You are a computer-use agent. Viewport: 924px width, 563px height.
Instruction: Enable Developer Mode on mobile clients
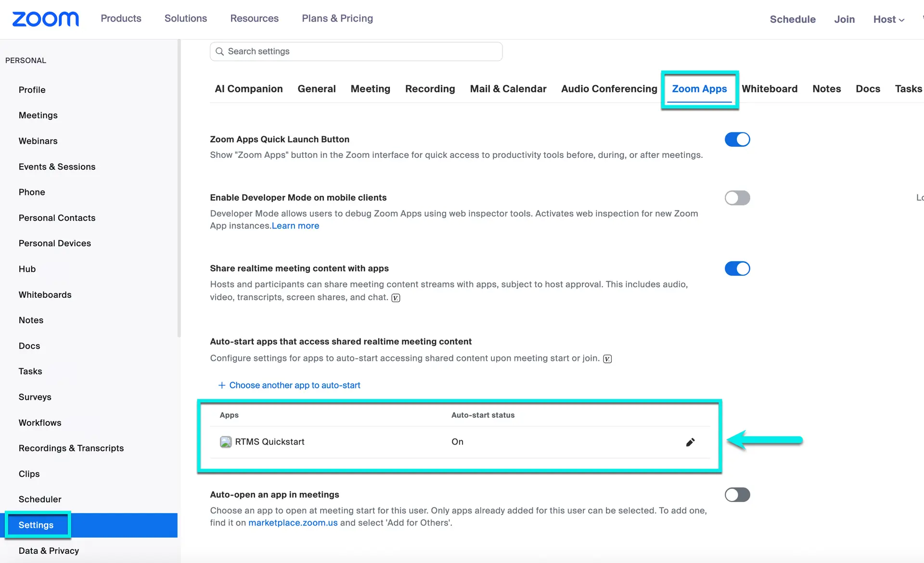(737, 197)
